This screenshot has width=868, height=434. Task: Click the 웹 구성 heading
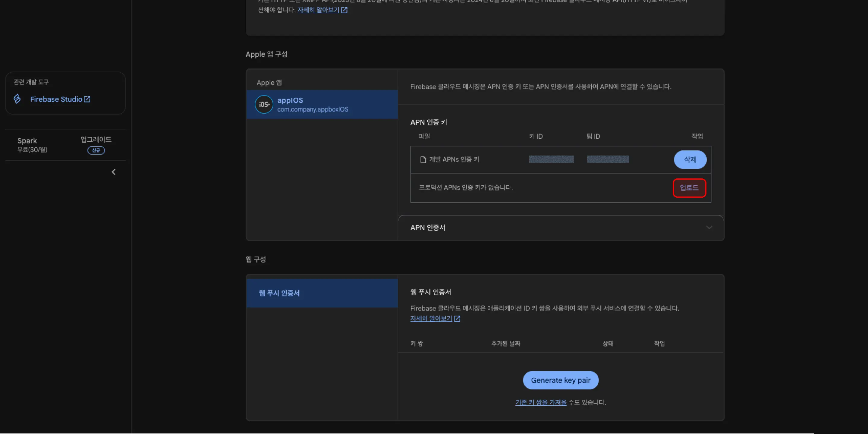256,259
